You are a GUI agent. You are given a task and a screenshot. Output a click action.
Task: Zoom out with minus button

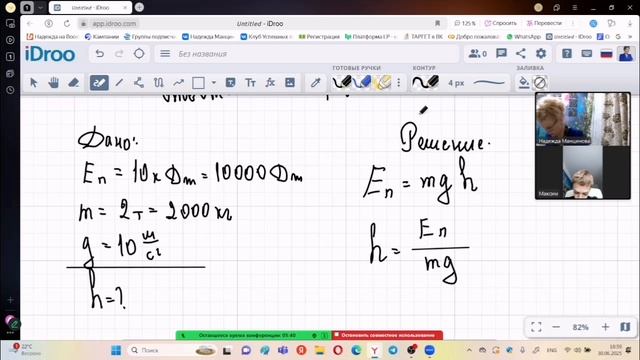point(556,327)
